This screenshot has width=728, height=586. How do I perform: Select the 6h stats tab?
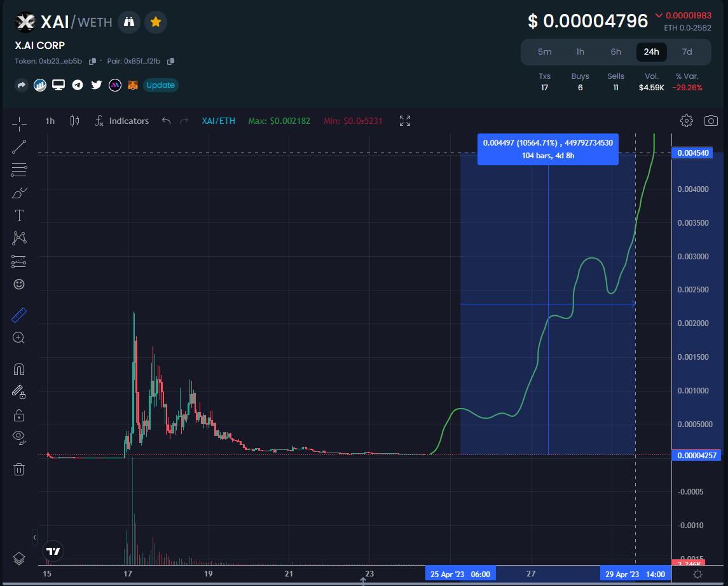(x=615, y=52)
